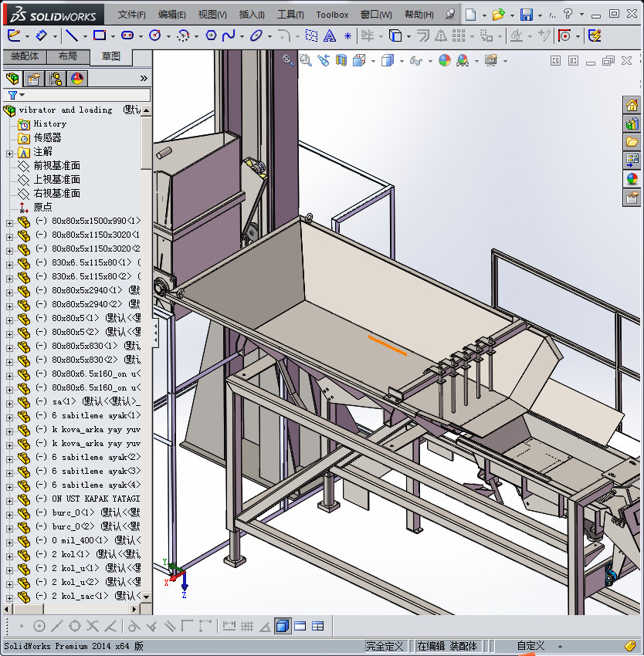Expand the 注解 annotations tree node
This screenshot has height=656, width=644.
coord(9,152)
